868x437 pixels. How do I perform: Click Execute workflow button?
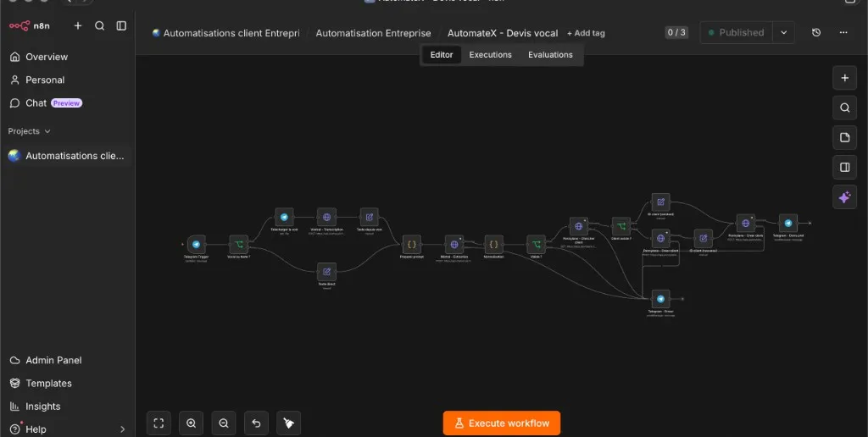[502, 423]
